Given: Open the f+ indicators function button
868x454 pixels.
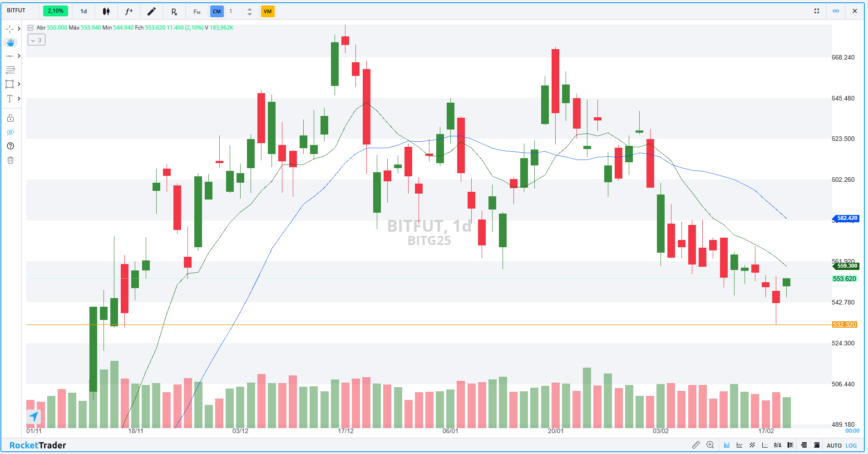Looking at the screenshot, I should [129, 11].
